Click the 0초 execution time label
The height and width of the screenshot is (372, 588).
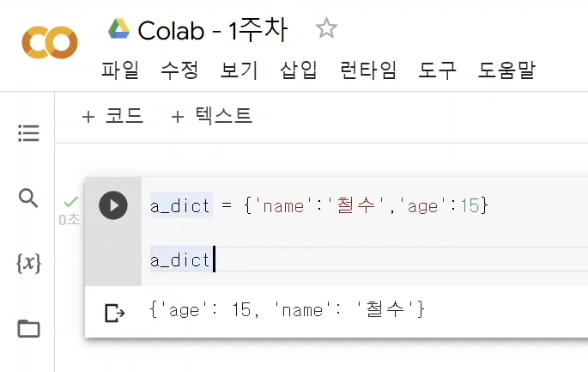(70, 220)
